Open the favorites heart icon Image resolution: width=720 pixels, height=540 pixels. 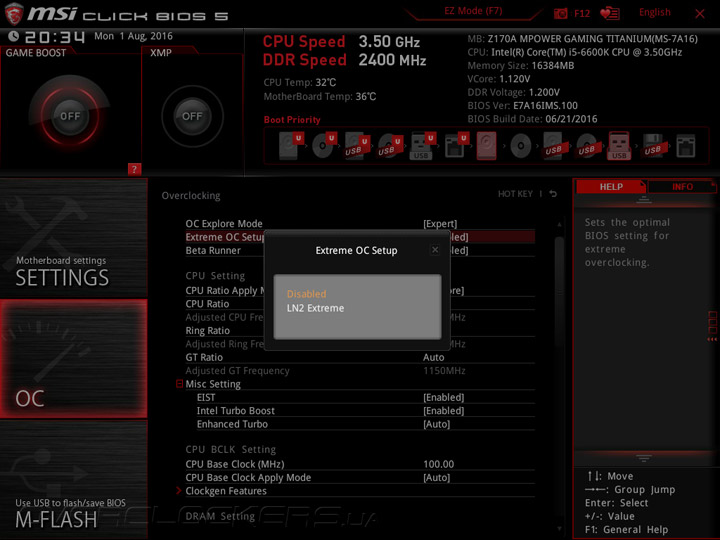click(x=610, y=13)
